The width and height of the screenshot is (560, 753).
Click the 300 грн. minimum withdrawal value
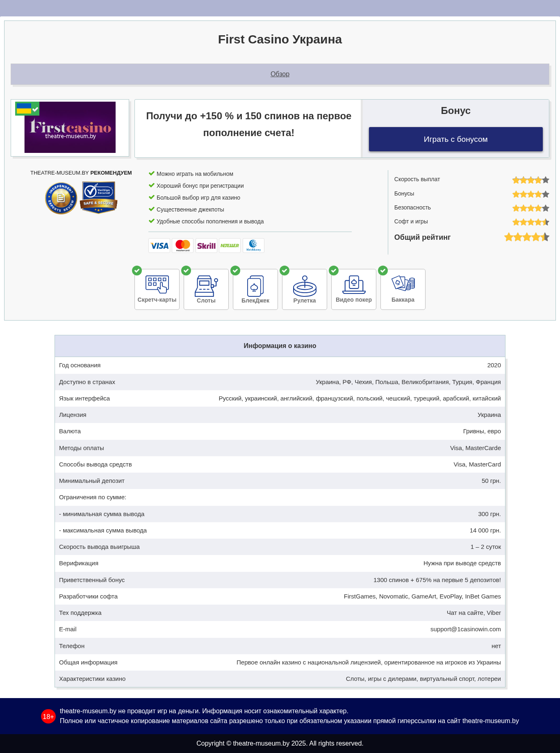tap(489, 514)
